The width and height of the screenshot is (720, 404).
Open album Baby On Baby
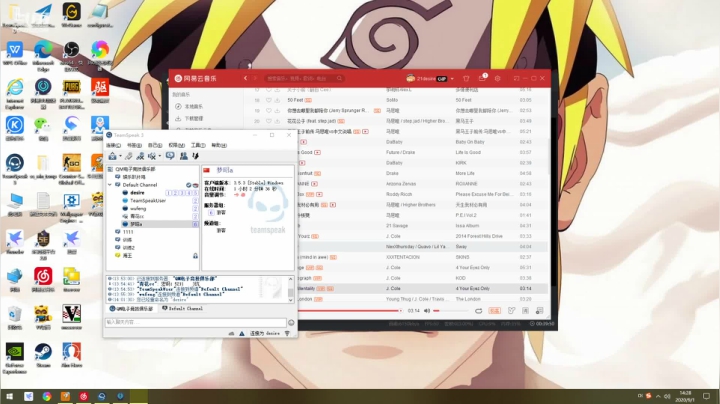coord(470,142)
